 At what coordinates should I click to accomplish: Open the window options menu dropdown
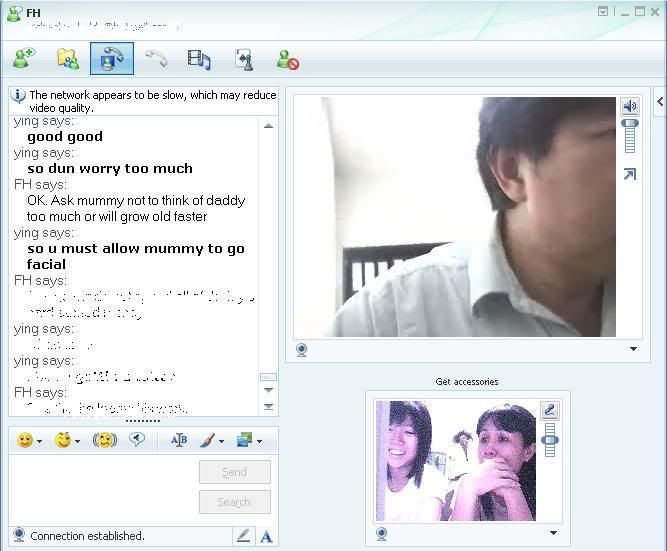[x=603, y=11]
